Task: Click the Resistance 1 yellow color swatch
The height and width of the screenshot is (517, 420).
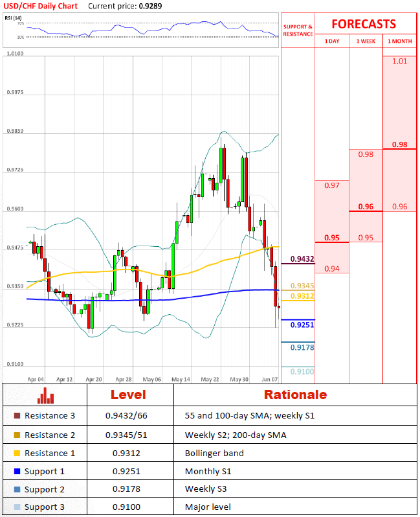Action: coord(17,454)
